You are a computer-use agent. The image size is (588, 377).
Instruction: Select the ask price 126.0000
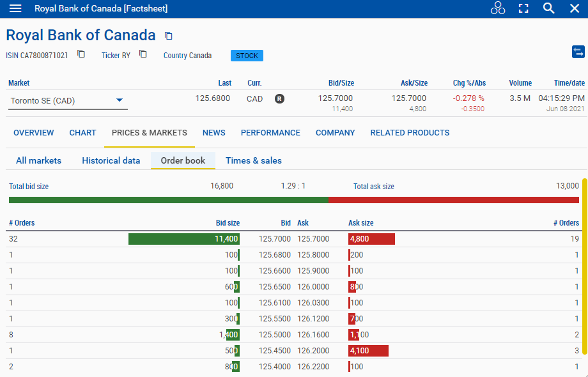tap(313, 287)
